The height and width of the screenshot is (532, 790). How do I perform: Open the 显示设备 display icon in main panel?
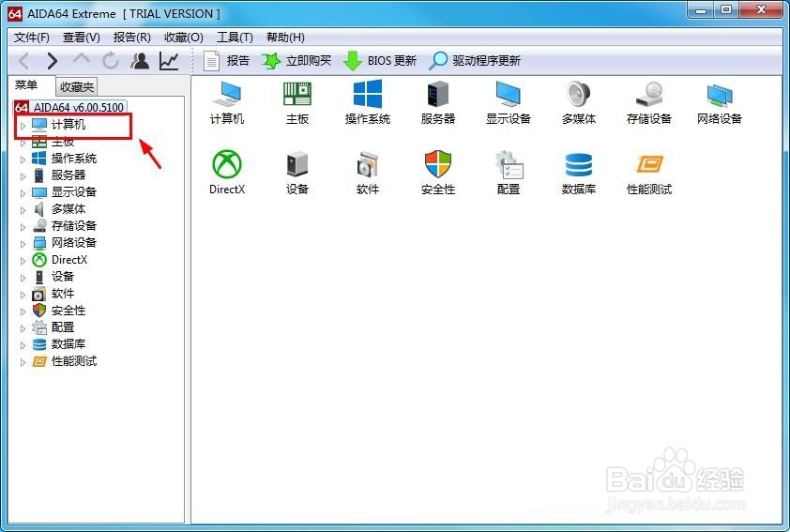click(509, 103)
